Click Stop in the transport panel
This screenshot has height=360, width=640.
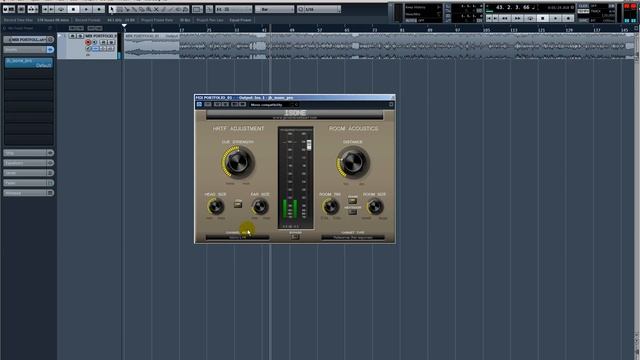coord(542,18)
